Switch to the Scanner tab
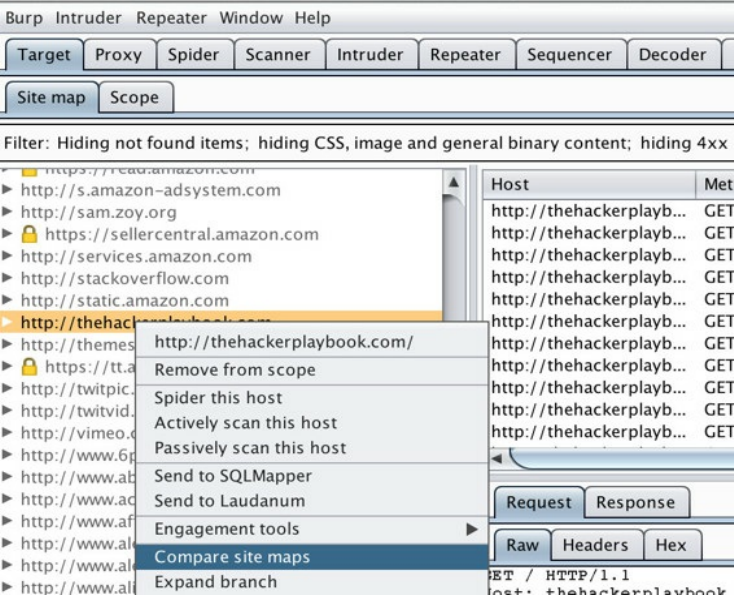The width and height of the screenshot is (734, 595). click(x=278, y=55)
